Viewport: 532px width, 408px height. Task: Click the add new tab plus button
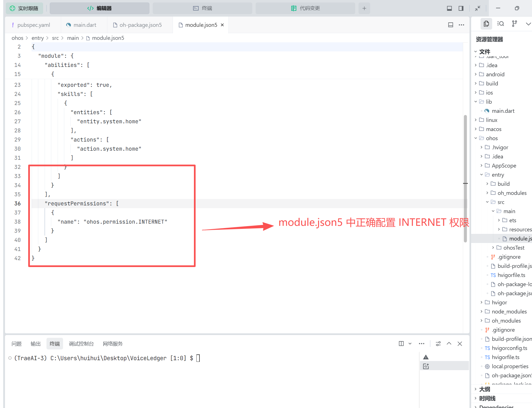[364, 8]
